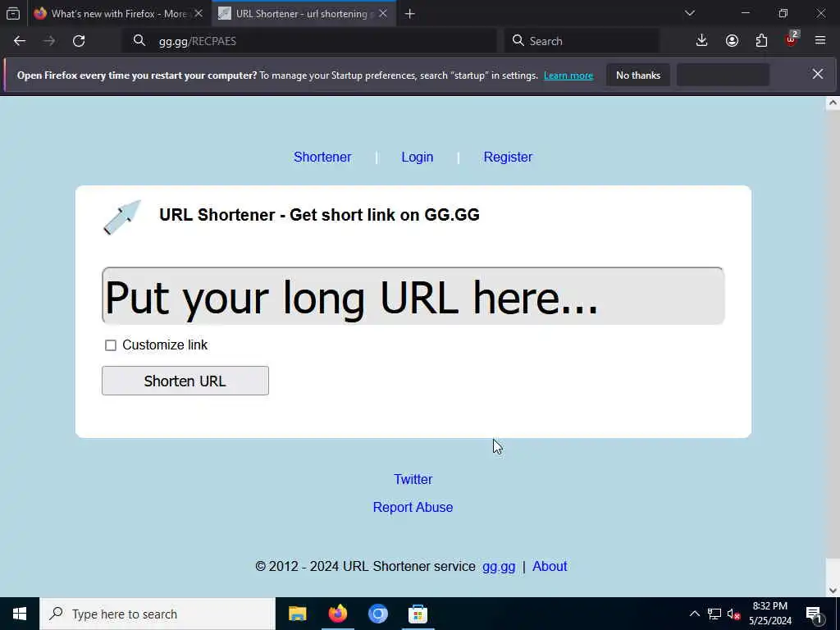This screenshot has height=630, width=840.
Task: Open File Explorer from the taskbar
Action: point(297,614)
